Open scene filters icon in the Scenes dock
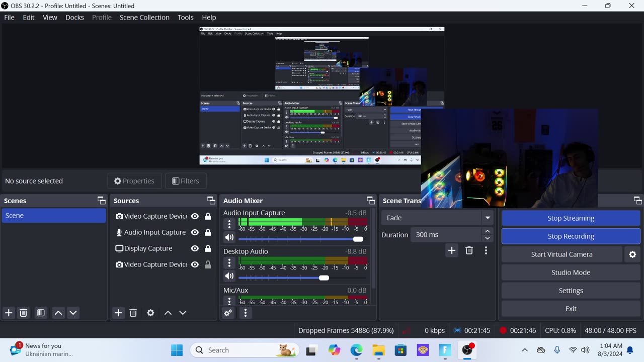 tap(41, 313)
